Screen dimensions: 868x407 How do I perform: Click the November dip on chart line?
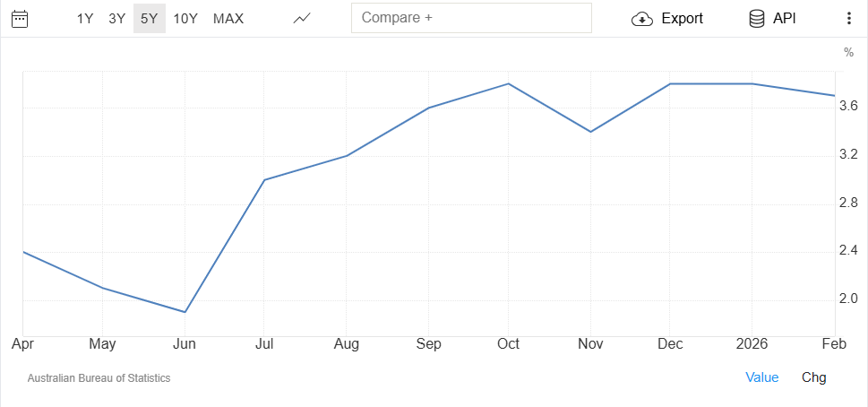pyautogui.click(x=590, y=132)
